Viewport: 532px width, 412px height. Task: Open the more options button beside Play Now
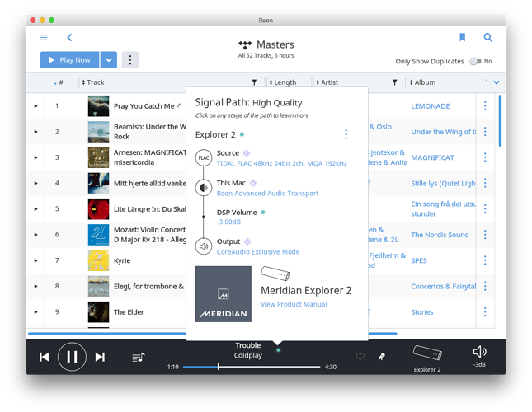coord(130,60)
